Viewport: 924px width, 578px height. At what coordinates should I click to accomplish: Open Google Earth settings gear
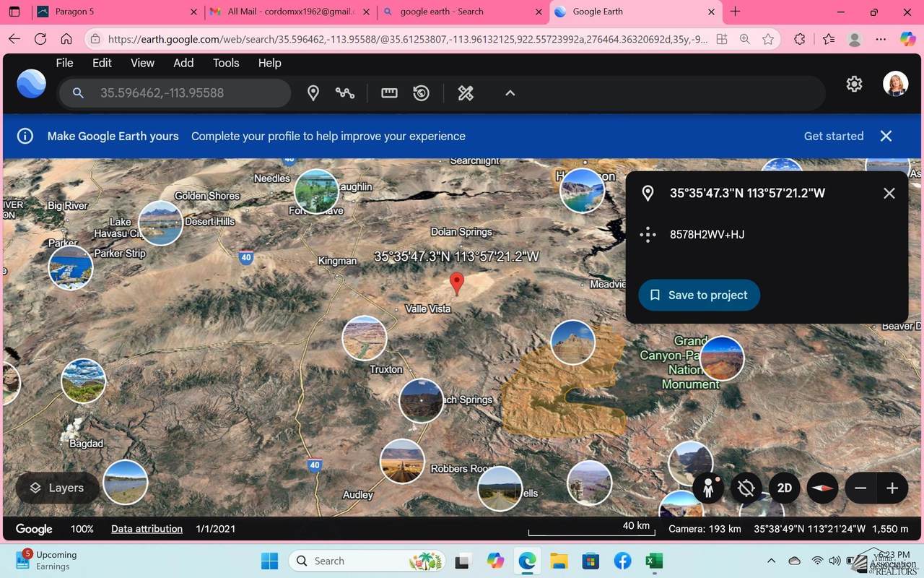tap(854, 85)
